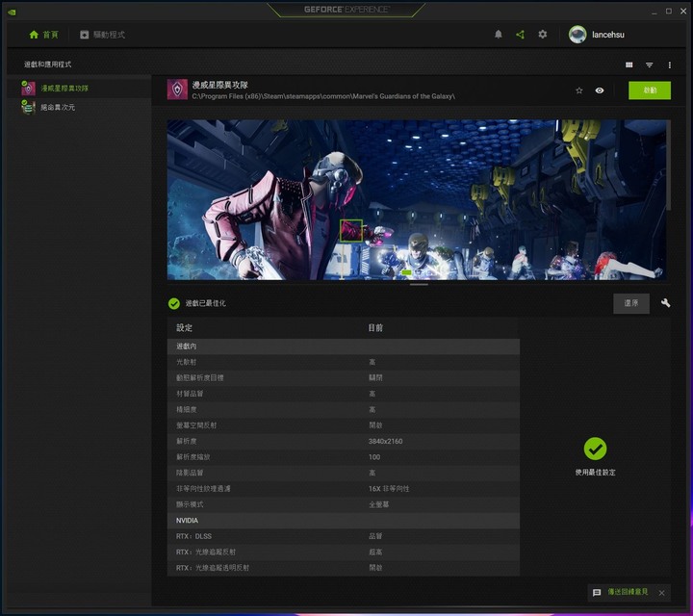Open the three-dot more options menu

pyautogui.click(x=670, y=64)
